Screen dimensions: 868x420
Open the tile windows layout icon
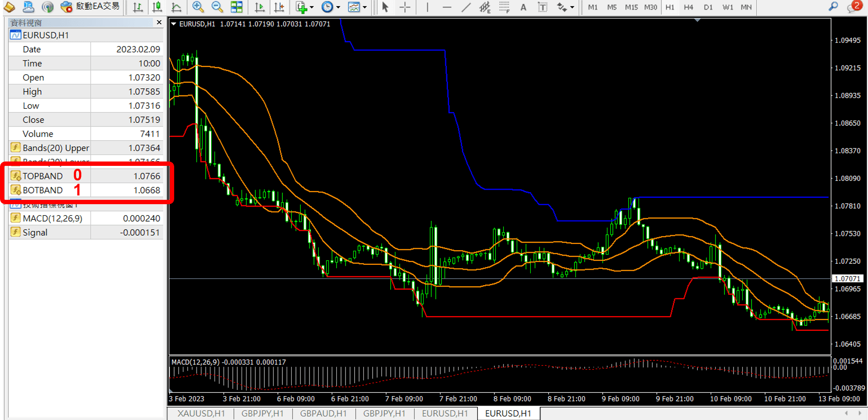click(237, 7)
